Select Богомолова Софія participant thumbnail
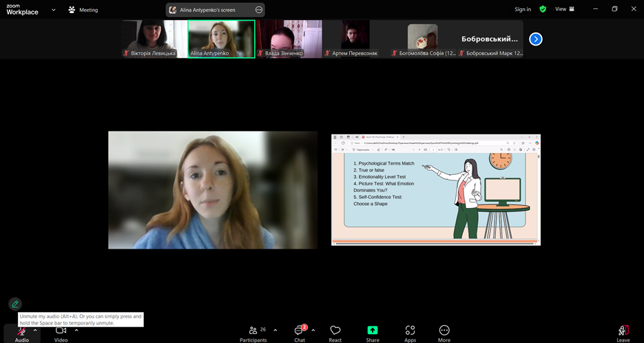 tap(423, 39)
